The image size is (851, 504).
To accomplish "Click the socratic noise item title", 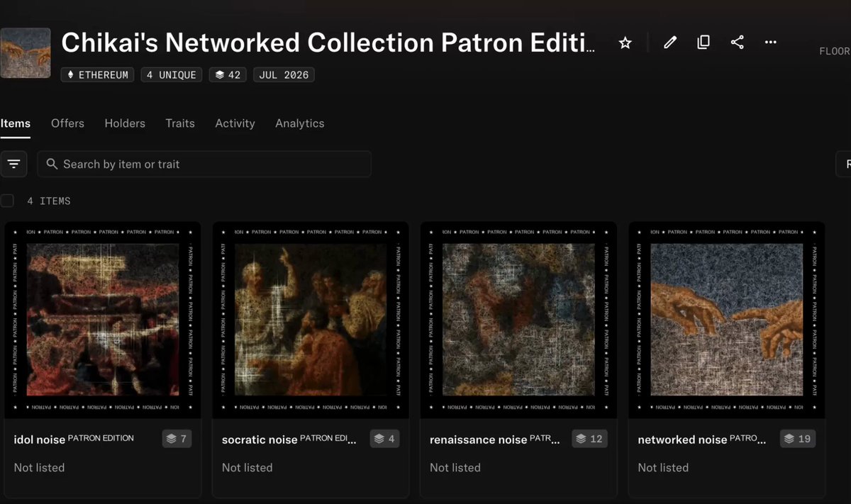I will point(289,439).
